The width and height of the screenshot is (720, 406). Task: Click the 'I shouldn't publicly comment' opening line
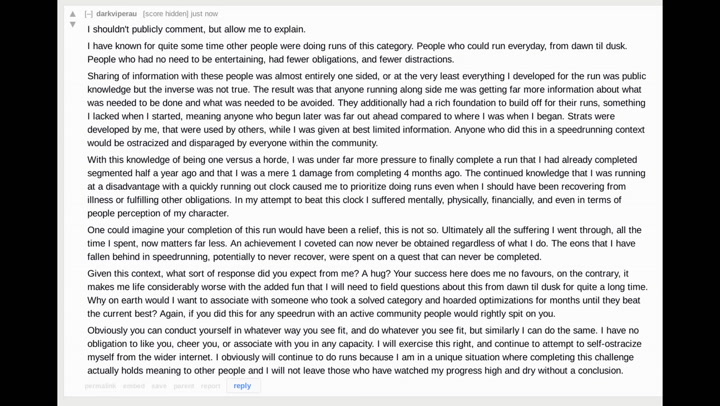196,29
